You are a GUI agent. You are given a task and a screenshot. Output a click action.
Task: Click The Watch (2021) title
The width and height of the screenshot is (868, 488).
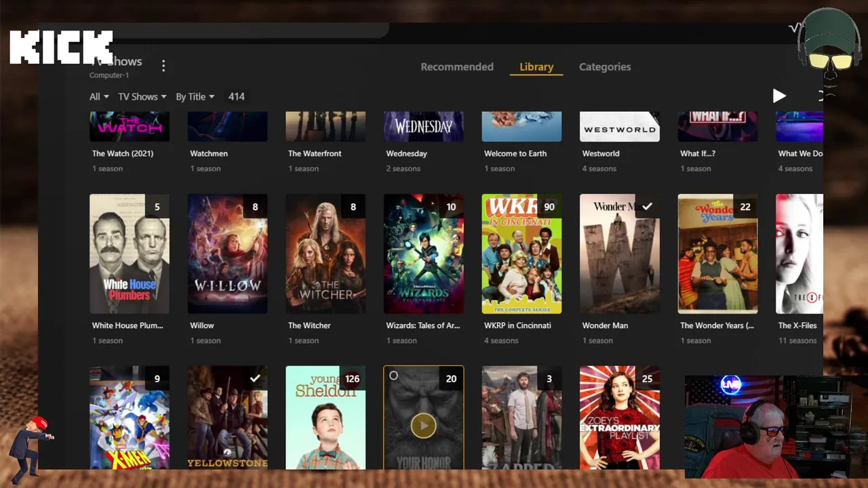123,154
